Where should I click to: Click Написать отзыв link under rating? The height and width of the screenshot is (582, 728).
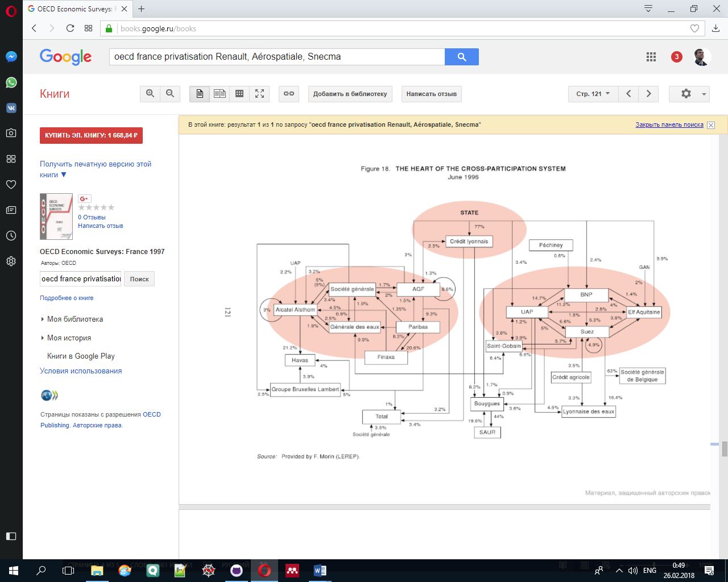click(x=101, y=226)
